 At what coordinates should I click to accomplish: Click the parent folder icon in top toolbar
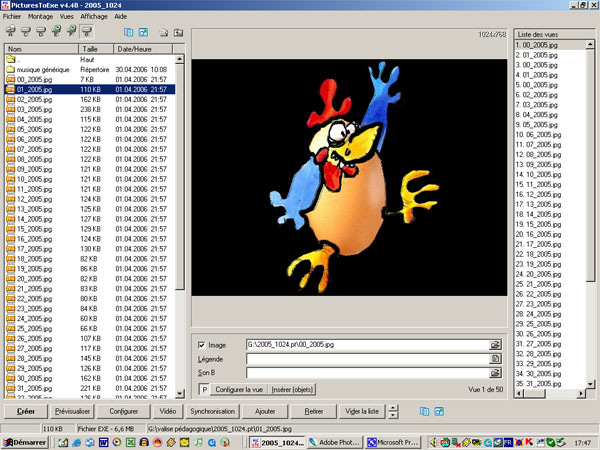click(178, 33)
